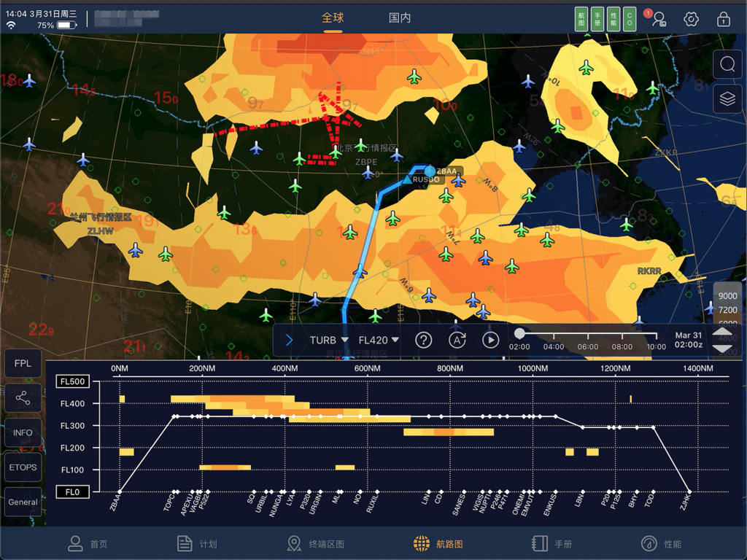747x560 pixels.
Task: Expand the collapsed panel with blue chevron
Action: coord(290,340)
